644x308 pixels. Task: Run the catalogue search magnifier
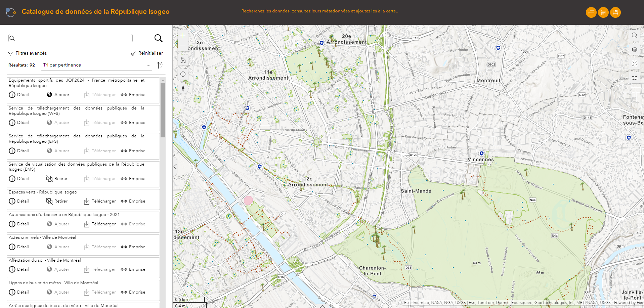[x=158, y=38]
